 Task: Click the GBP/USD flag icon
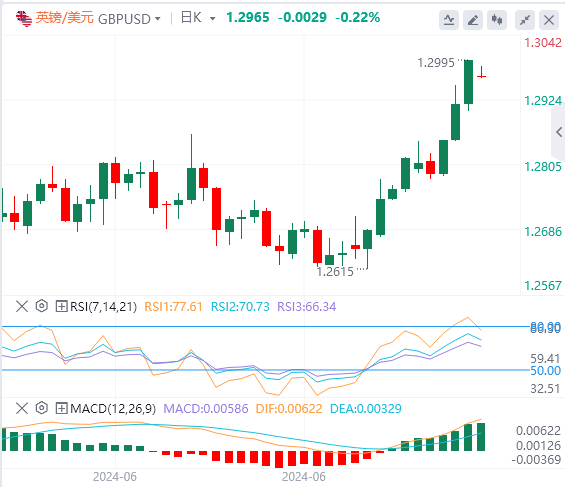[24, 18]
